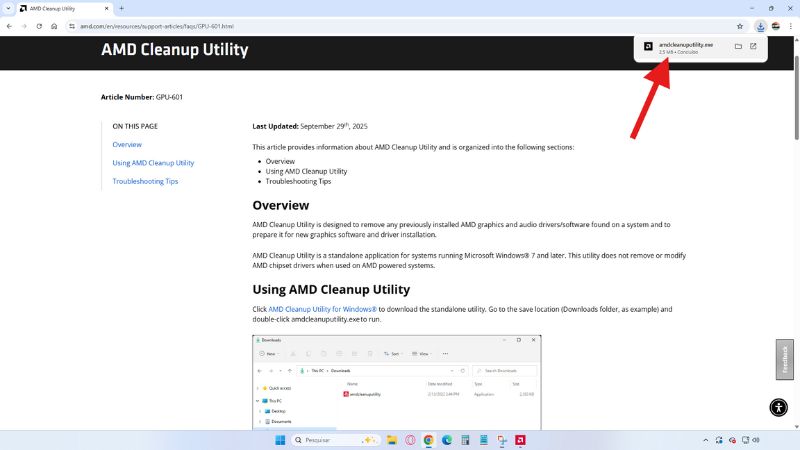Click the bookmark star in address bar

point(740,26)
